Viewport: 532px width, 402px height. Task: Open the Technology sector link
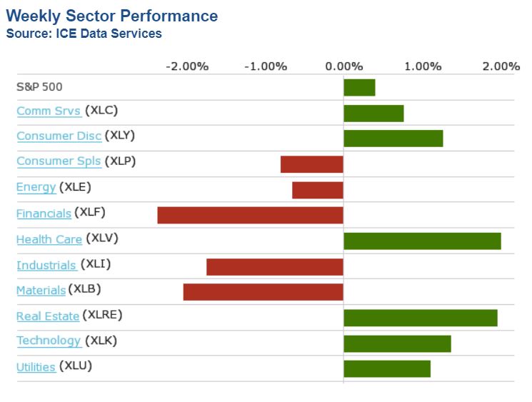(x=48, y=341)
